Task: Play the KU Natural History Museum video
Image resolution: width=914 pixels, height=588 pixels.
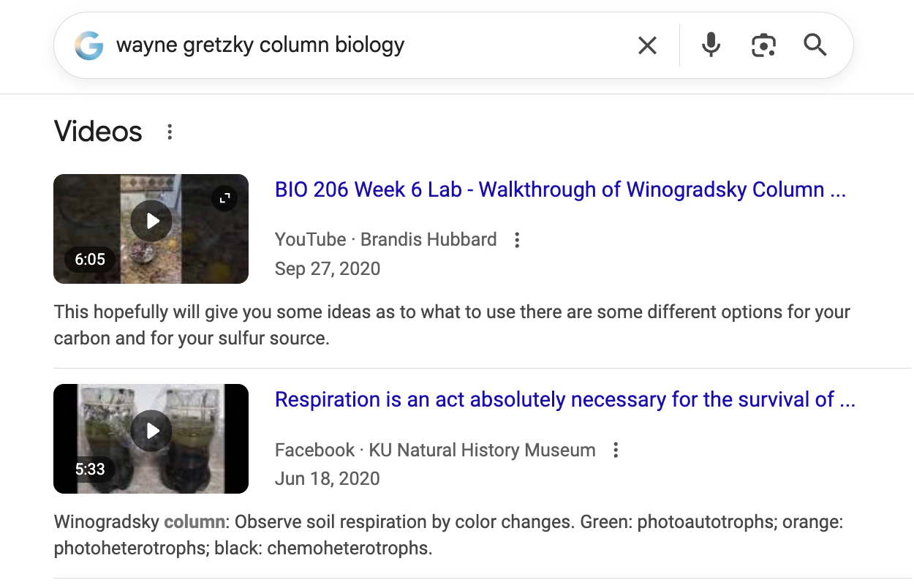Action: [151, 431]
